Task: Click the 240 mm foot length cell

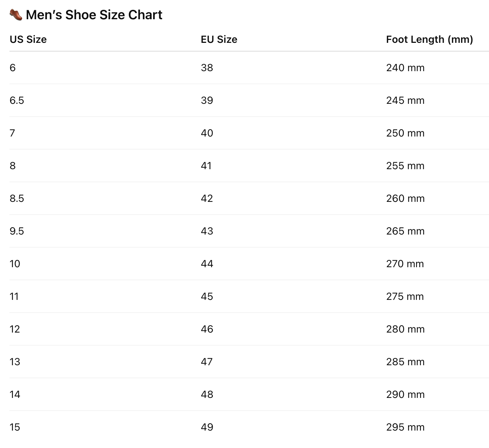Action: pos(405,68)
